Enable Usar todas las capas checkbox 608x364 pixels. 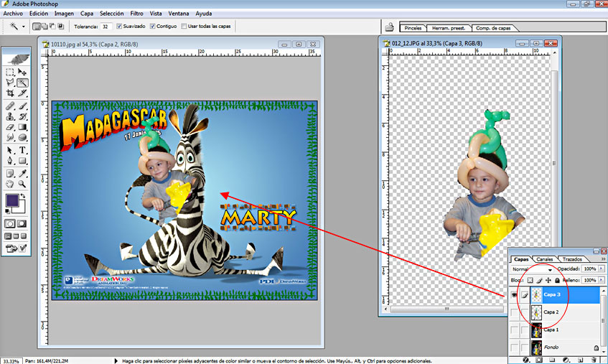184,27
